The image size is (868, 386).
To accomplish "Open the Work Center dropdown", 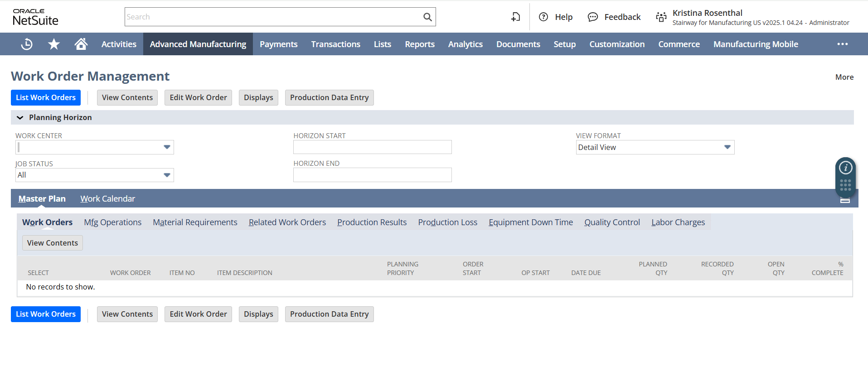I will 167,147.
